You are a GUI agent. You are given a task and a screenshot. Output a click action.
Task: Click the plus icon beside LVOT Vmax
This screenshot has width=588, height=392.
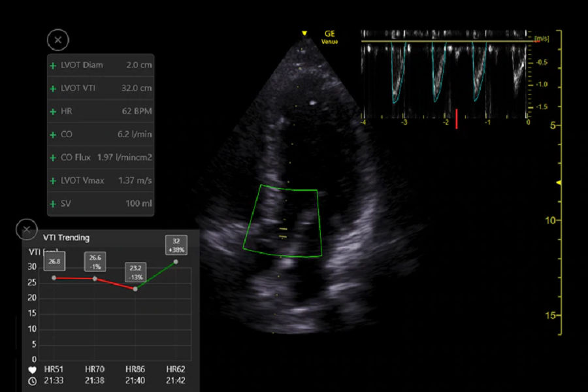point(53,180)
